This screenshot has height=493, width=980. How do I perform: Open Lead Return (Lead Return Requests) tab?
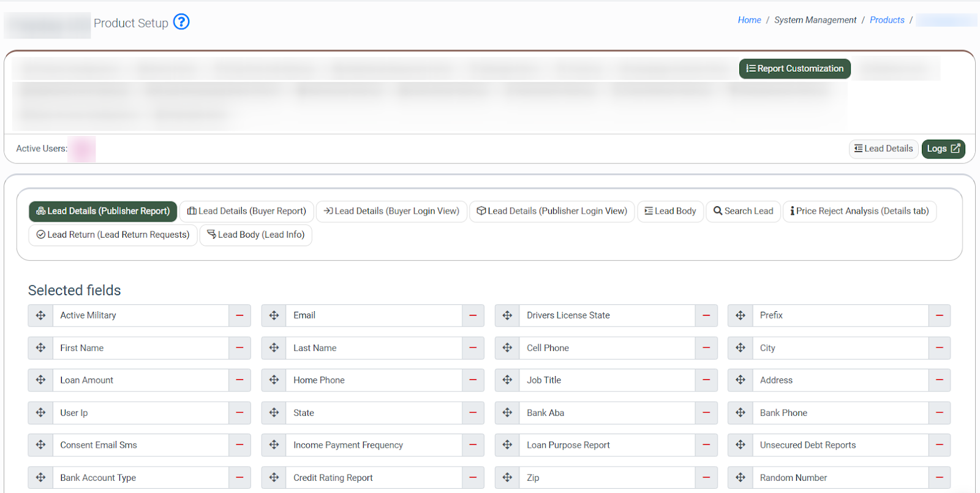pyautogui.click(x=113, y=235)
